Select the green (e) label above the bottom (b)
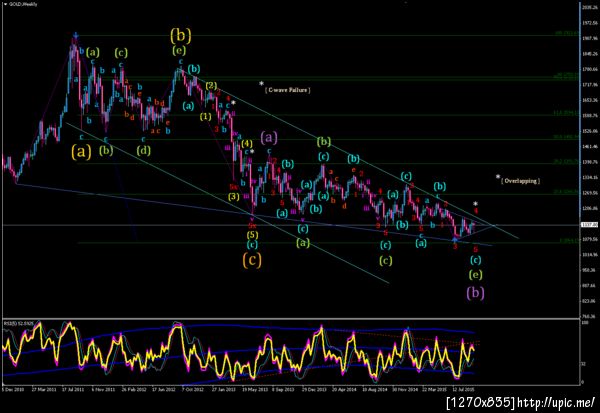Screen dimensions: 600x413 tap(475, 274)
